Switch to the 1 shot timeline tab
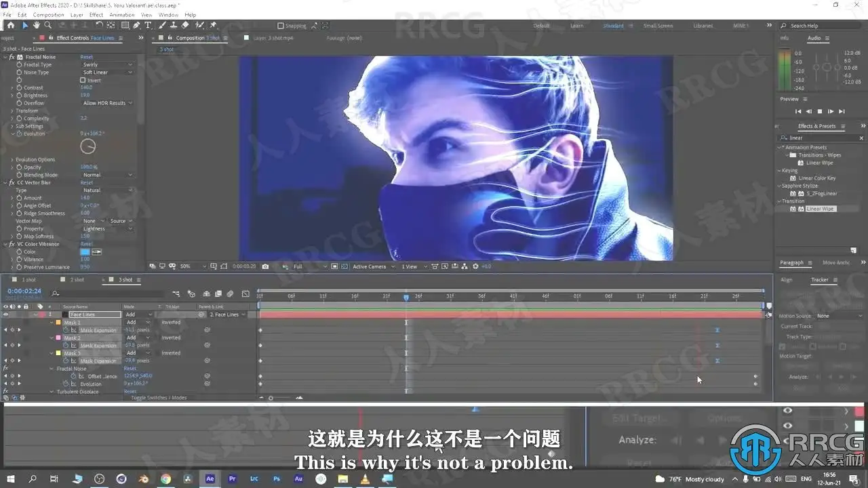Screen dimensions: 868x488 pyautogui.click(x=27, y=280)
